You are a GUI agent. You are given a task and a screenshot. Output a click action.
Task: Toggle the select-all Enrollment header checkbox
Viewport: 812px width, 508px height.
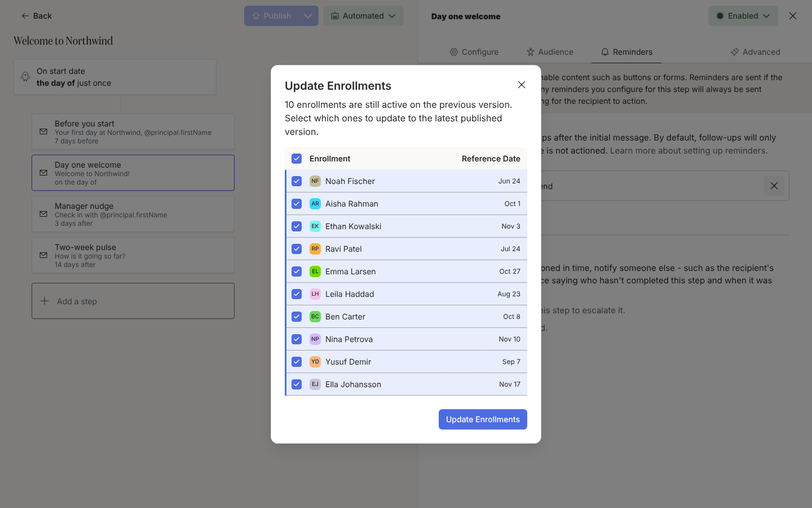(x=297, y=159)
